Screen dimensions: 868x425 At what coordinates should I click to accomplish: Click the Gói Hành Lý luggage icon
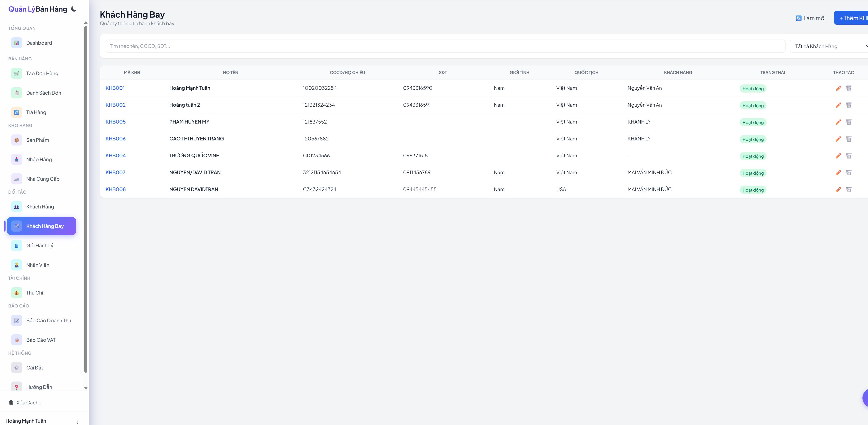(16, 245)
